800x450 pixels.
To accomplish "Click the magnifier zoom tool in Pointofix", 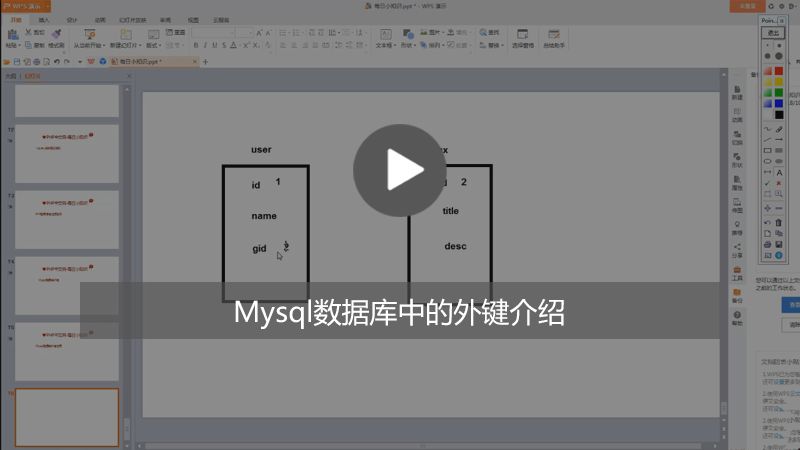I will tap(779, 194).
